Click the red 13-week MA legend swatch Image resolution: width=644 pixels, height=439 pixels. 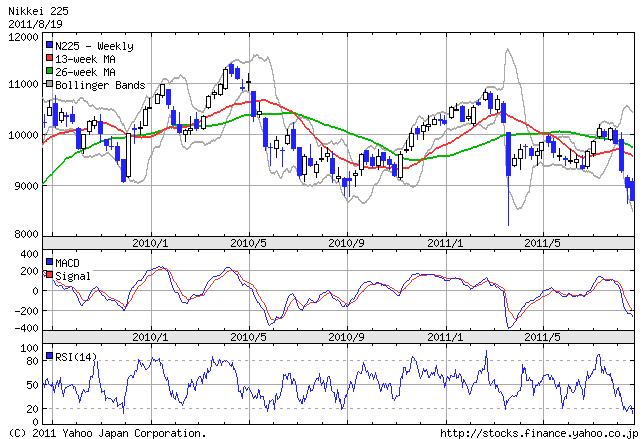pos(49,59)
